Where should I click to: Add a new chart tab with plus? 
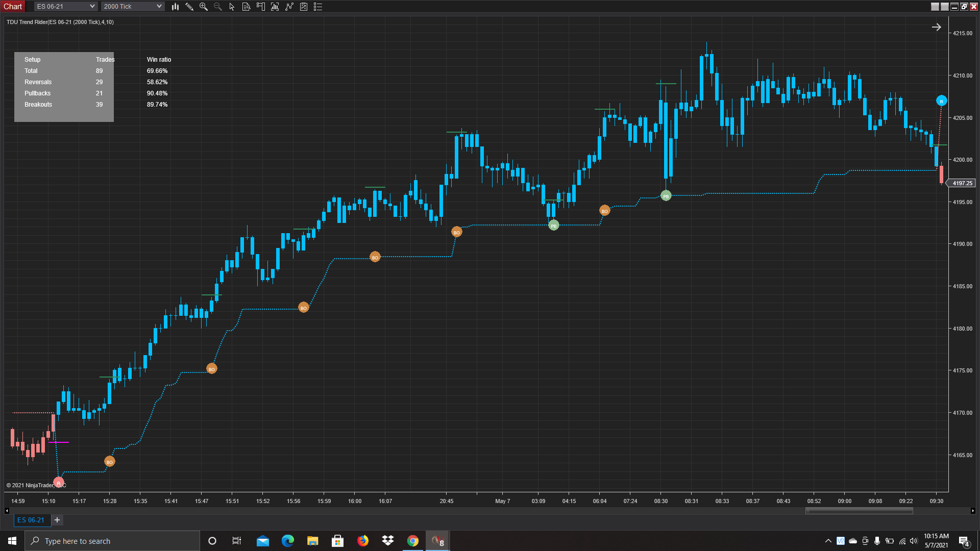(x=57, y=520)
